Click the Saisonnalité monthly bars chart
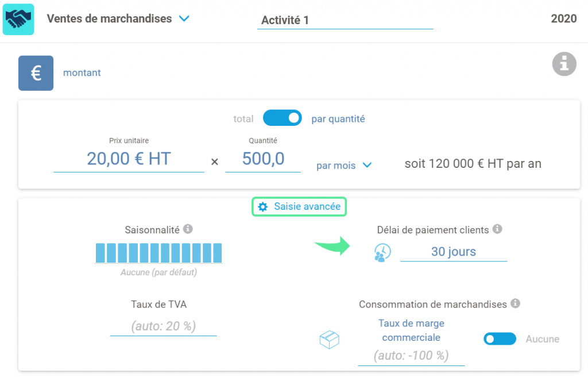 (x=158, y=253)
